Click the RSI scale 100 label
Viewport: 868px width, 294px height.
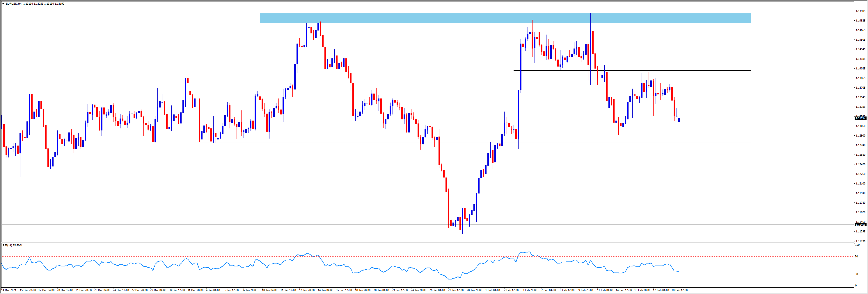coord(857,245)
